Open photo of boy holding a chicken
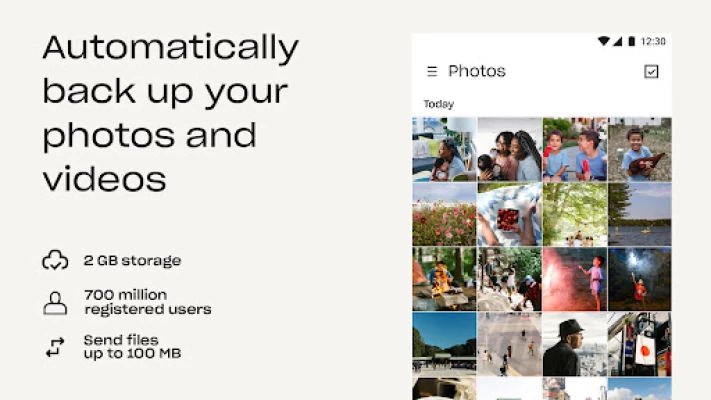This screenshot has height=400, width=711. (640, 150)
